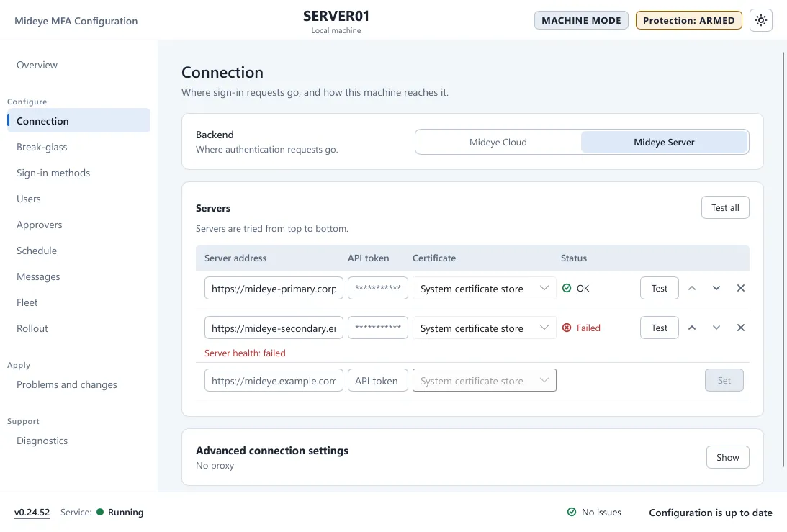Click the new server address placeholder field
787x532 pixels.
pyautogui.click(x=274, y=380)
